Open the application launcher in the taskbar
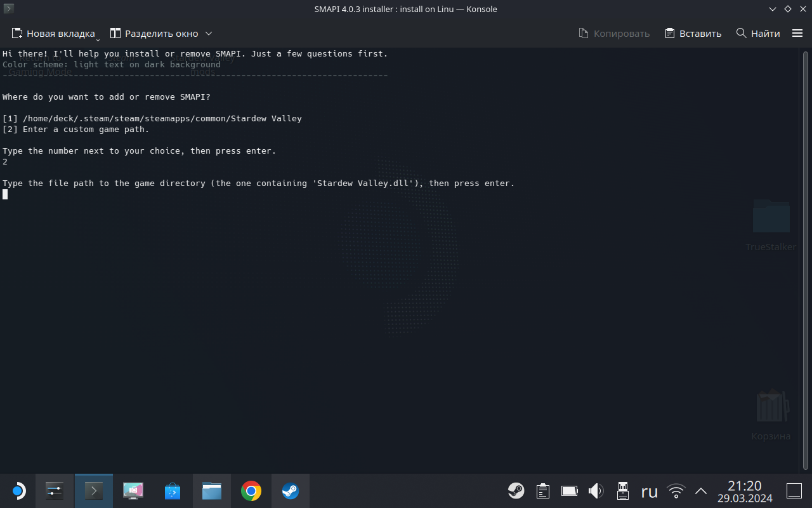 [18, 491]
